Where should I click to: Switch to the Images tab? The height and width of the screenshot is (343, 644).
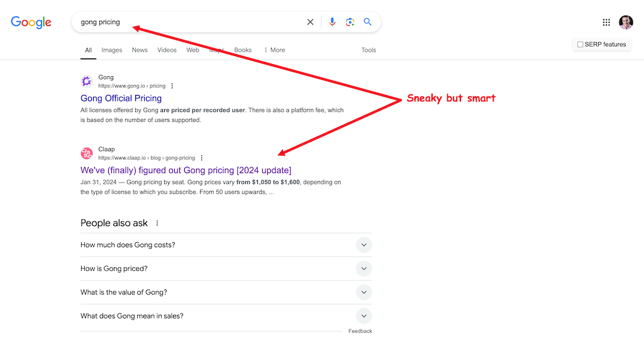click(112, 50)
